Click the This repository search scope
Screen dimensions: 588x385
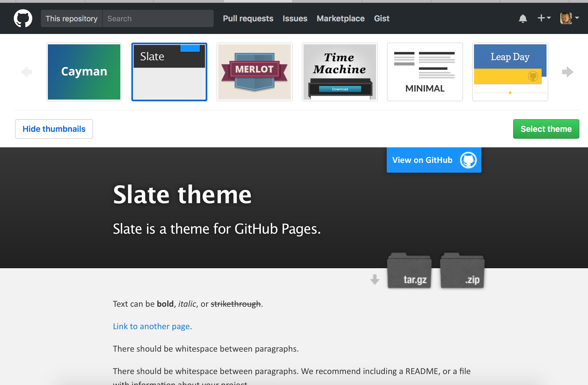(x=71, y=19)
